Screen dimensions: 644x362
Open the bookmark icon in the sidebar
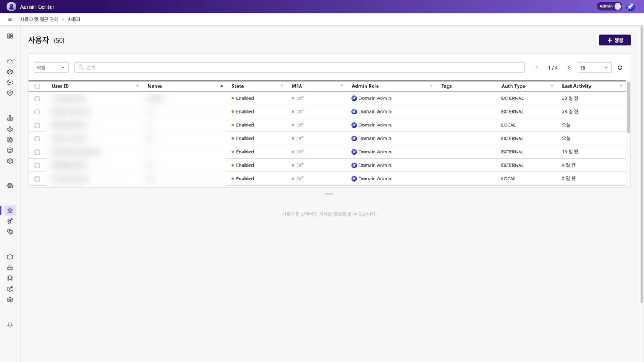[x=10, y=278]
